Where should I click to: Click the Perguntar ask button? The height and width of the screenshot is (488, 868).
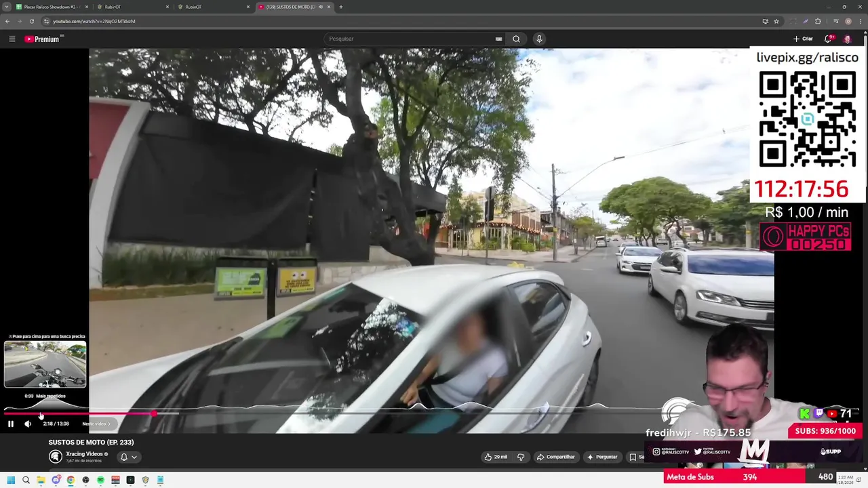[602, 457]
